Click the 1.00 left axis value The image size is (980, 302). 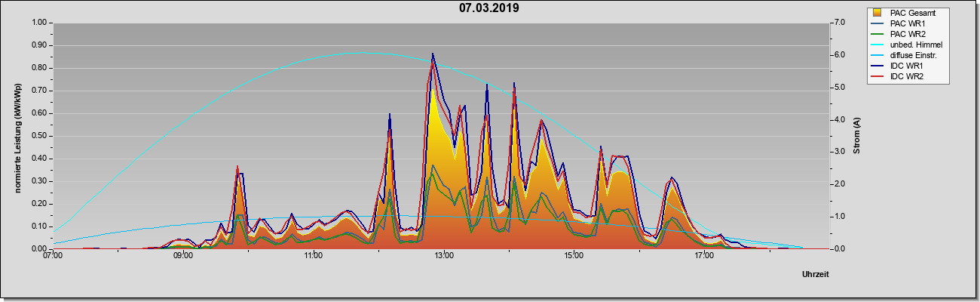[x=39, y=23]
